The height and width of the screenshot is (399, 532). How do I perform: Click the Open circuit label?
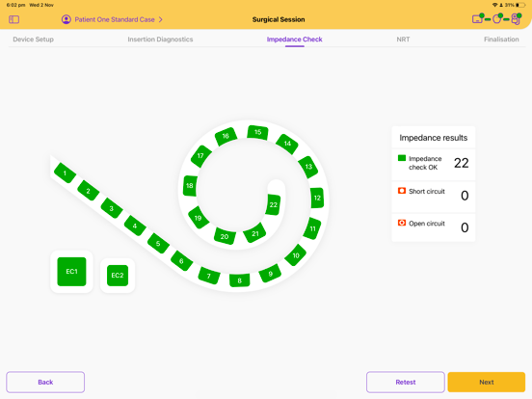427,224
